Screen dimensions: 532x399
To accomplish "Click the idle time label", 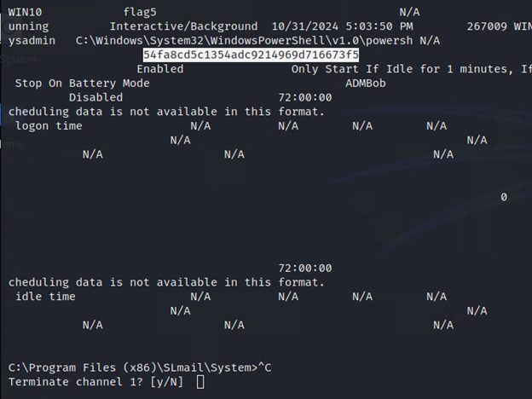I will coord(45,297).
